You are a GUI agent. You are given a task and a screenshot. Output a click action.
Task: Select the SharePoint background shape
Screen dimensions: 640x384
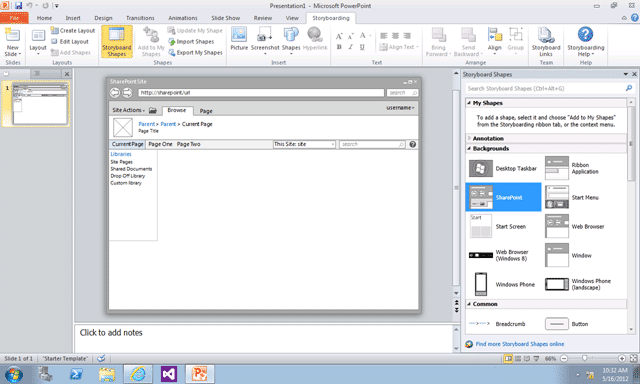tap(503, 197)
